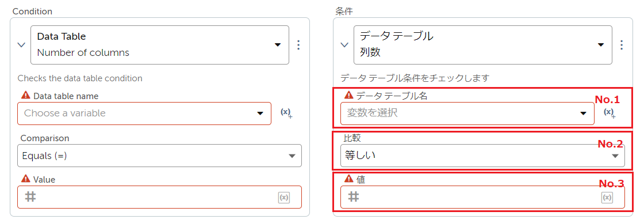Click inside the Japanese 値 input field
This screenshot has width=644, height=223.
tap(483, 197)
